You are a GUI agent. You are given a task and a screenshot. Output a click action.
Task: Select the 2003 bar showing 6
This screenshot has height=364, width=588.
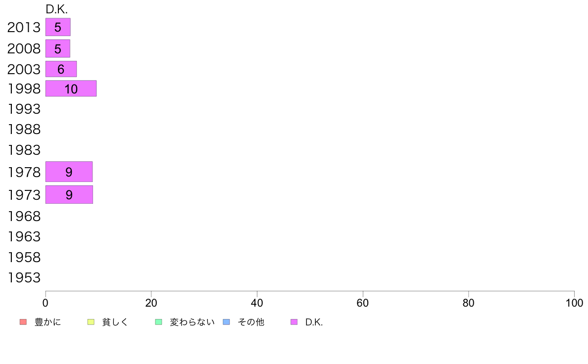tap(61, 69)
